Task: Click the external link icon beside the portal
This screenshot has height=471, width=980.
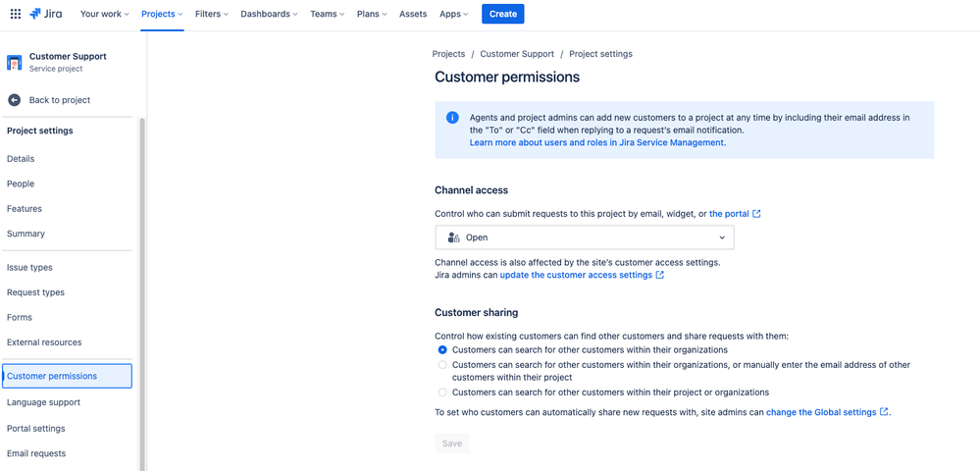Action: (756, 214)
